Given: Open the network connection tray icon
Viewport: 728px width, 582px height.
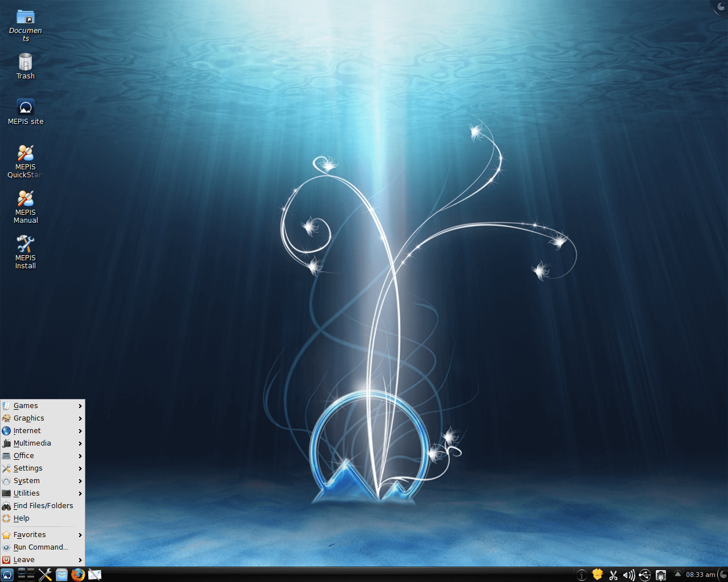Looking at the screenshot, I should pyautogui.click(x=661, y=575).
